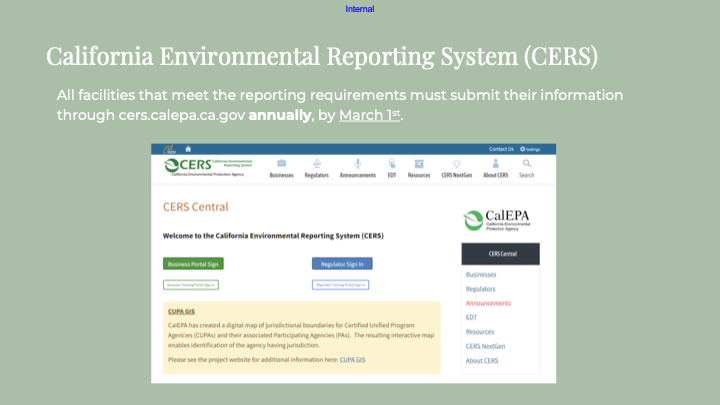
Task: Click the Search magnifier icon
Action: click(x=527, y=163)
